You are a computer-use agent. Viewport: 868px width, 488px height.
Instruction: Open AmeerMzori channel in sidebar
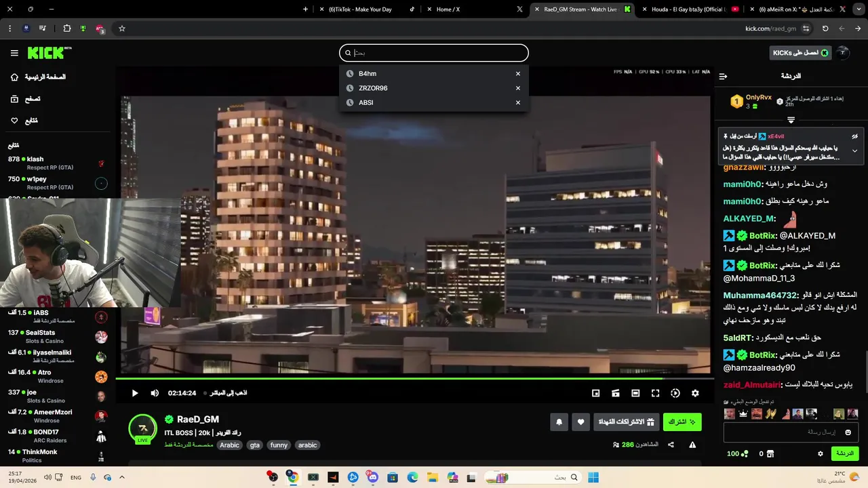tap(58, 416)
